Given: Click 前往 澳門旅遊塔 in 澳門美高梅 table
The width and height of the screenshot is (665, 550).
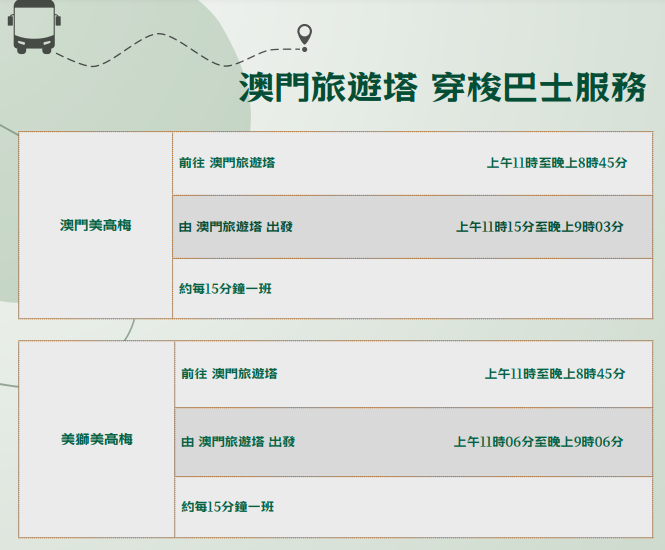Looking at the screenshot, I should 227,163.
